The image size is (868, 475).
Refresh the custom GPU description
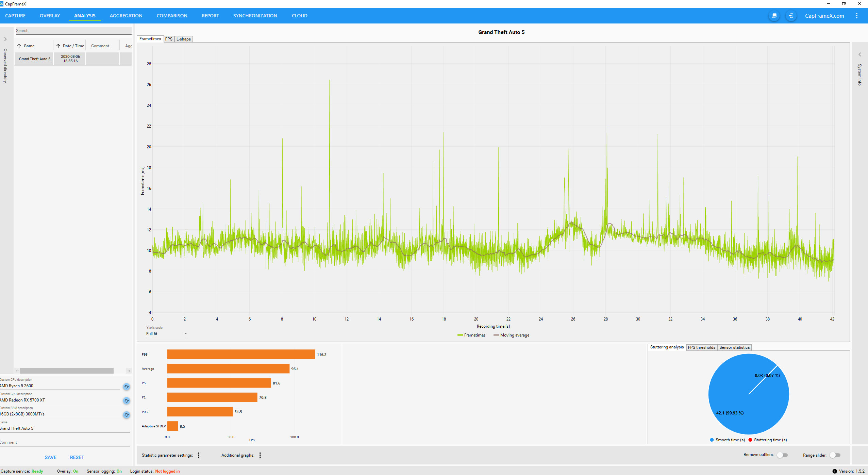[x=127, y=400]
